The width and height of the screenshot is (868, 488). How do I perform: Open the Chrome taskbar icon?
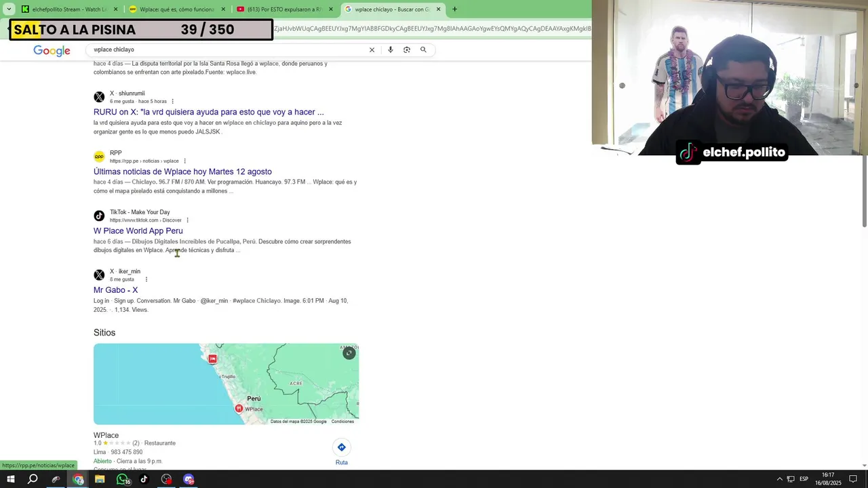(x=78, y=479)
